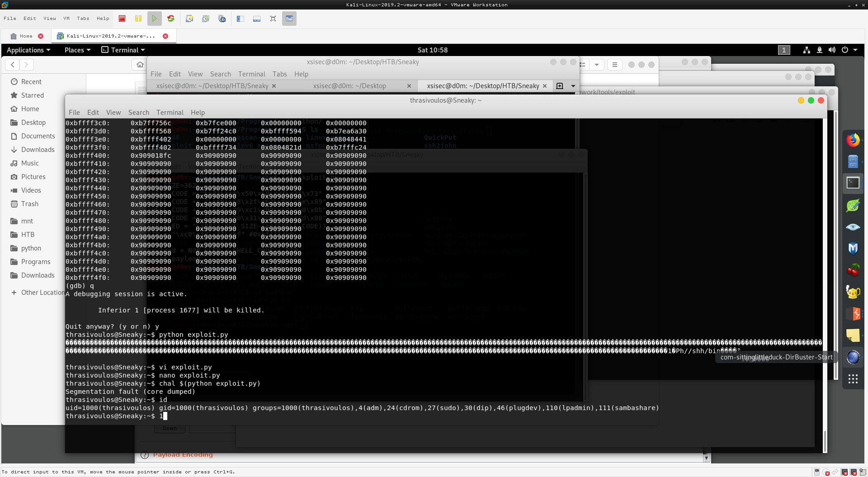
Task: Select the Kali-Linux-2019.2 VM tab
Action: coord(111,36)
